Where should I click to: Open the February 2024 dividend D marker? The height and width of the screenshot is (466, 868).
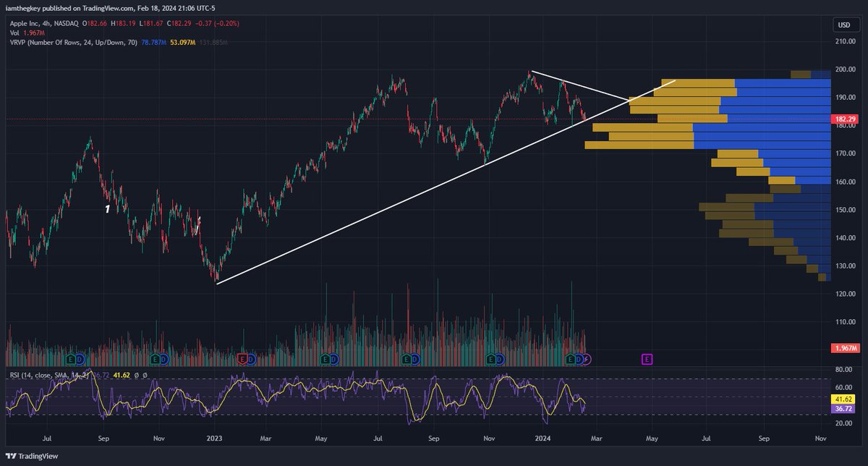578,359
